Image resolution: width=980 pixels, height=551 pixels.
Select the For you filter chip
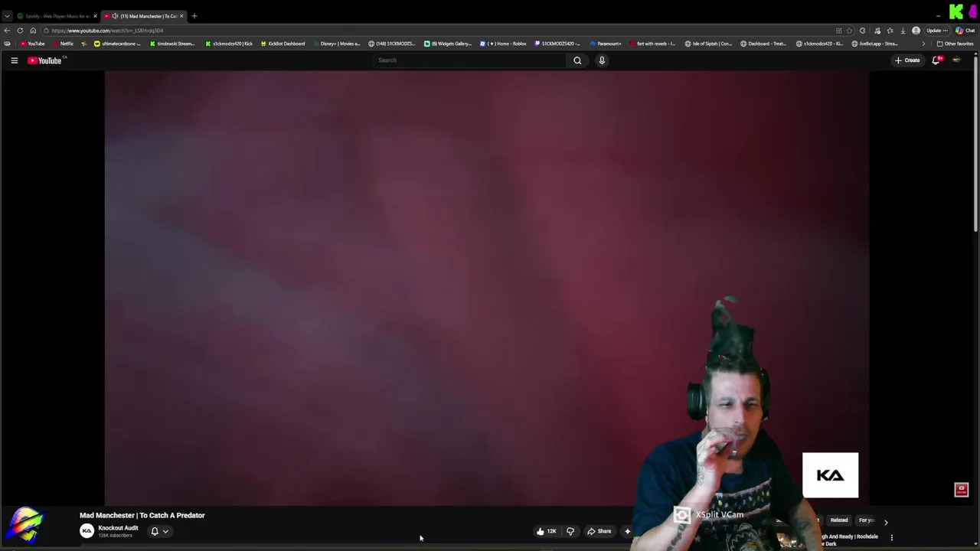(866, 520)
